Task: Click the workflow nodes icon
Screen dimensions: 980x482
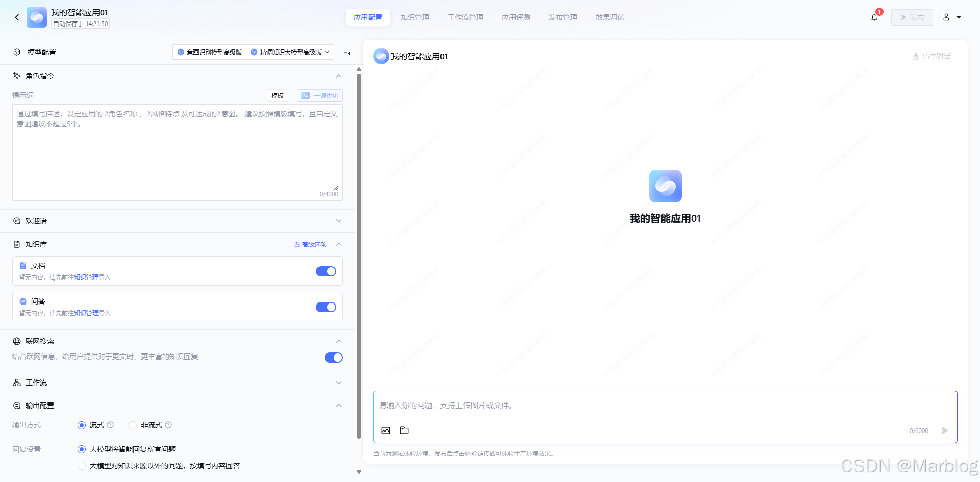Action: [17, 383]
